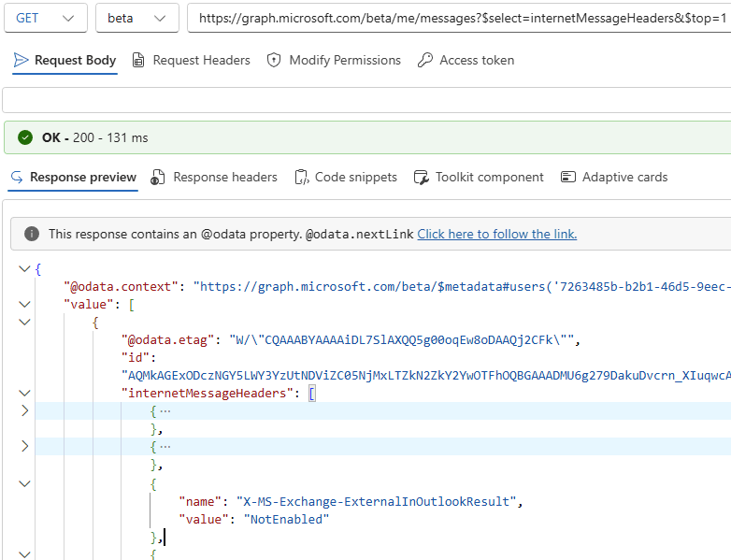
Task: Switch to the Request Body tab
Action: 64,61
